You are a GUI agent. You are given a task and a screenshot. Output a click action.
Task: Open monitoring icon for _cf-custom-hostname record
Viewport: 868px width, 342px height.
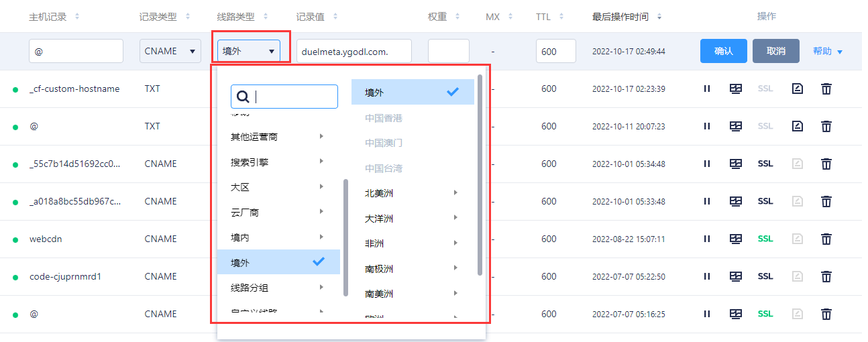click(736, 89)
